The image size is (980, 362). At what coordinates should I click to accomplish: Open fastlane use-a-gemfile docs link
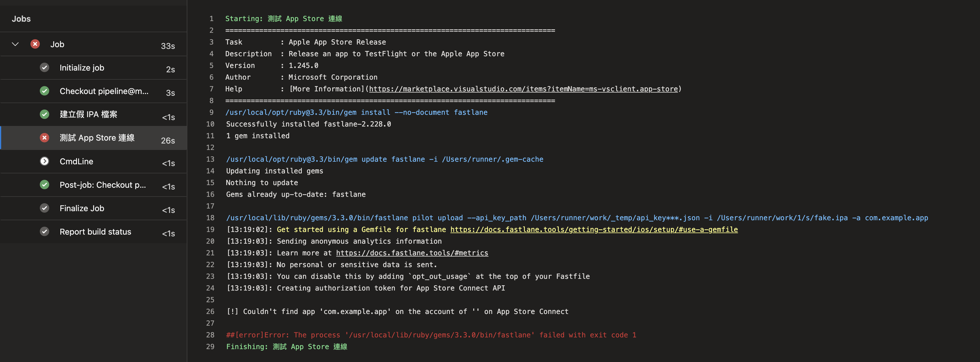(594, 230)
